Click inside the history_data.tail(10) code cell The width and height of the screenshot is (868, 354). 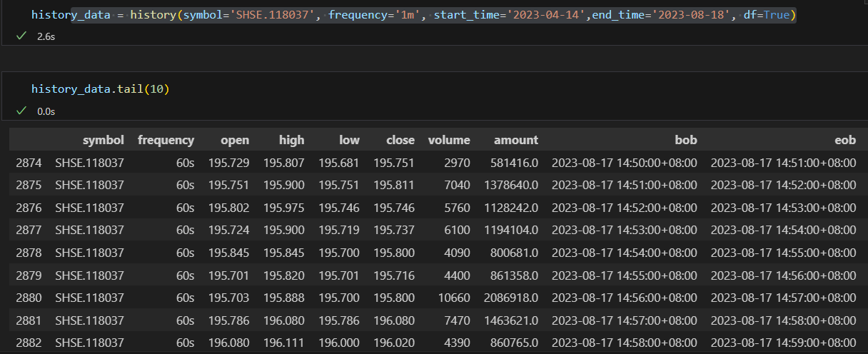434,89
